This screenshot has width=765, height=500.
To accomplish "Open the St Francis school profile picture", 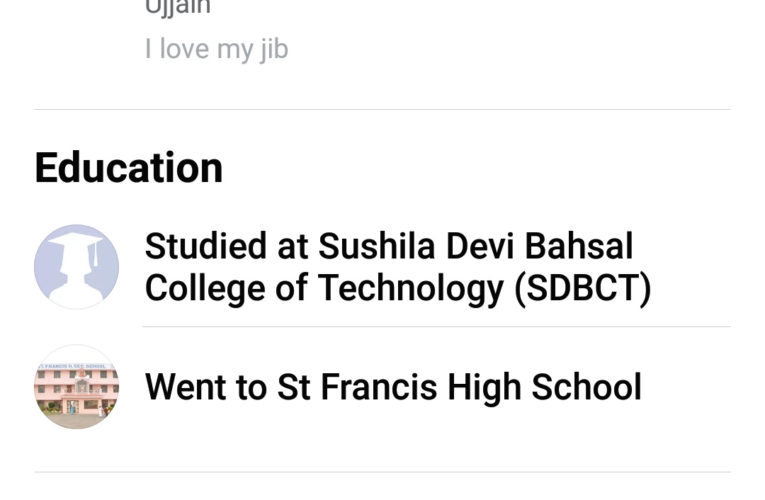I will click(76, 387).
